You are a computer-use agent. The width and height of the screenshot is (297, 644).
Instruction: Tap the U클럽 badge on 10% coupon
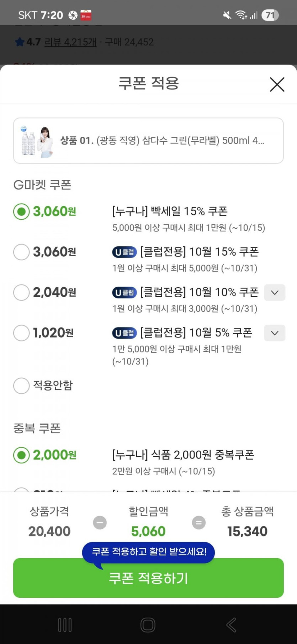click(124, 293)
